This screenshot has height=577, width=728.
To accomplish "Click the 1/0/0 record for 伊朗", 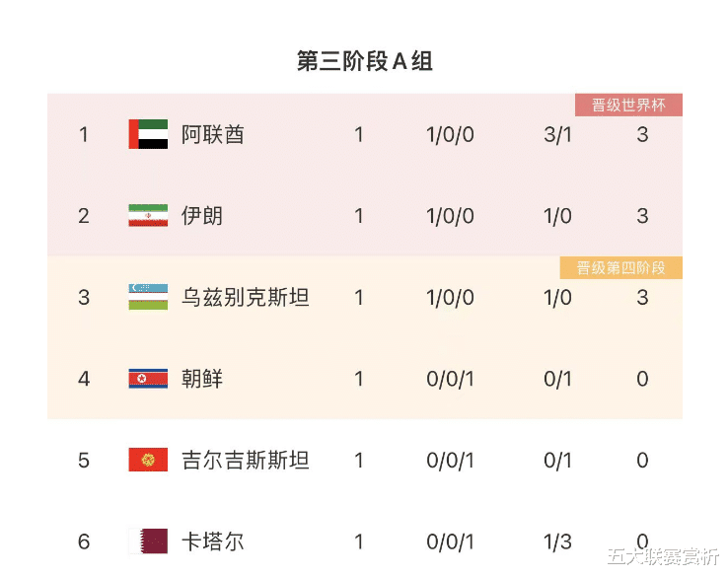I will (x=451, y=216).
